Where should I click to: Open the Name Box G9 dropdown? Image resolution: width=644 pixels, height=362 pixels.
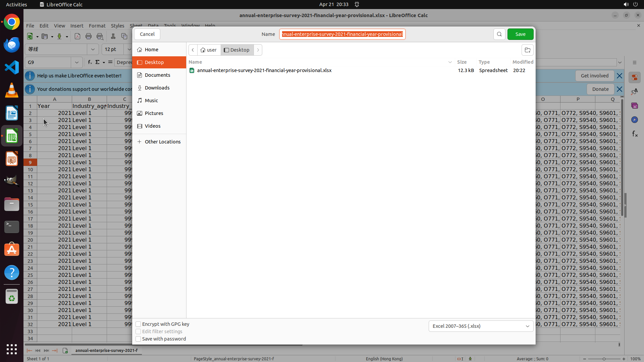coord(76,62)
